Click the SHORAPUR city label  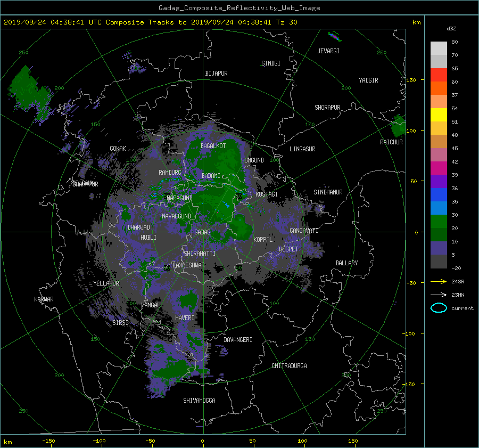pyautogui.click(x=327, y=107)
